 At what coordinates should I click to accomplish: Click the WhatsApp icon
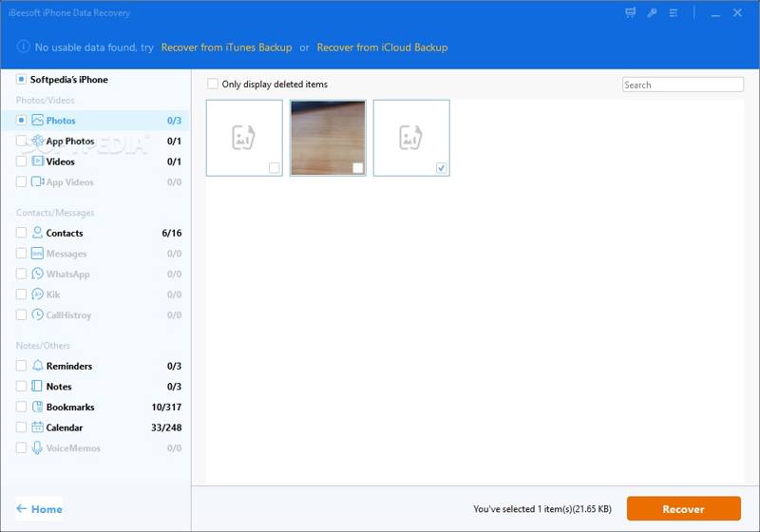37,274
